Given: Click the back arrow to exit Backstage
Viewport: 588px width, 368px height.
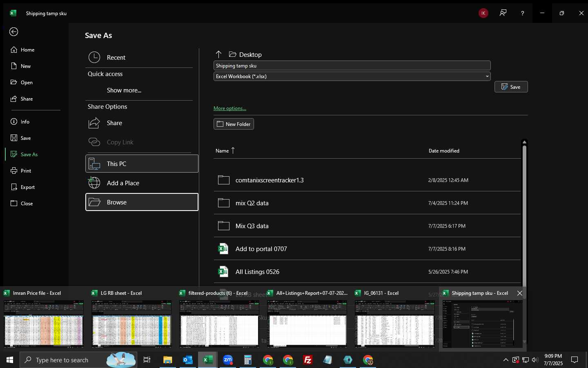Looking at the screenshot, I should pos(14,32).
